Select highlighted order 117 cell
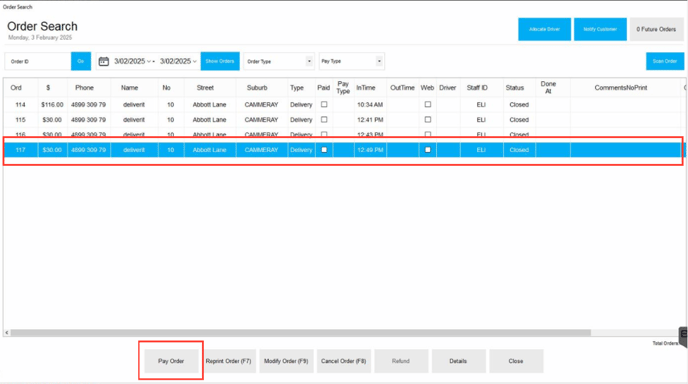The image size is (688, 384). tap(20, 150)
